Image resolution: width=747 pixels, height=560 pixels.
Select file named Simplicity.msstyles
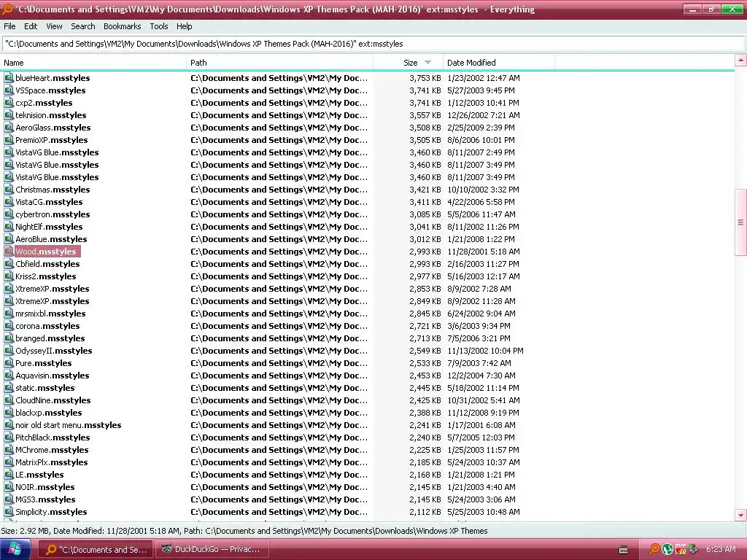coord(51,511)
